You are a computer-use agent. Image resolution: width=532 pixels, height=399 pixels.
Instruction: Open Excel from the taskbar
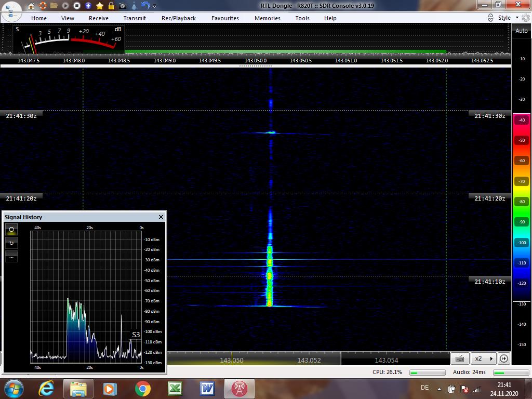[175, 389]
